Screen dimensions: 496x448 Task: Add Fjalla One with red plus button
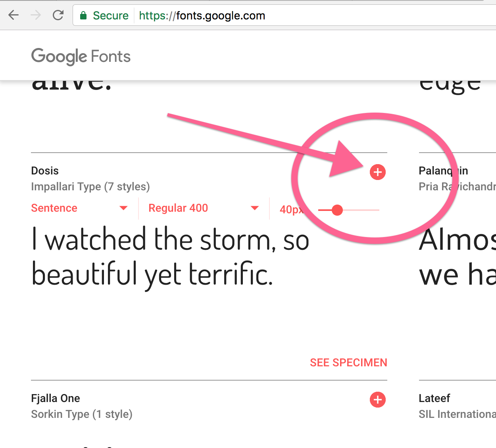(378, 400)
